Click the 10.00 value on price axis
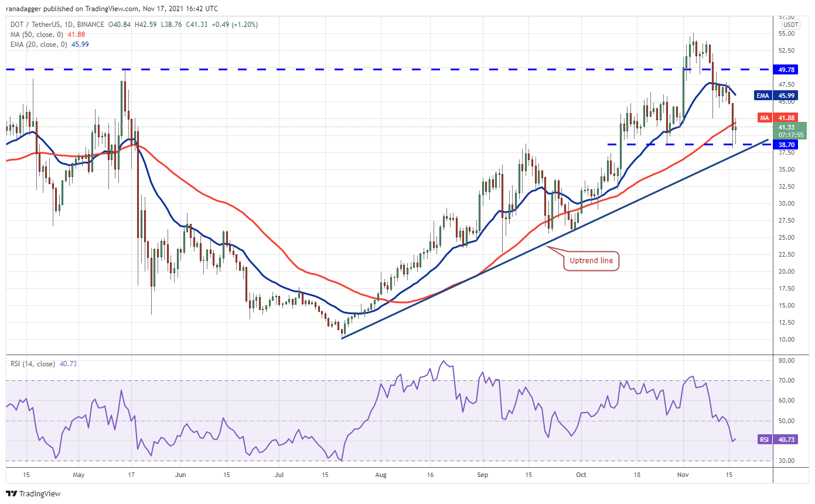The width and height of the screenshot is (815, 504). pos(787,339)
